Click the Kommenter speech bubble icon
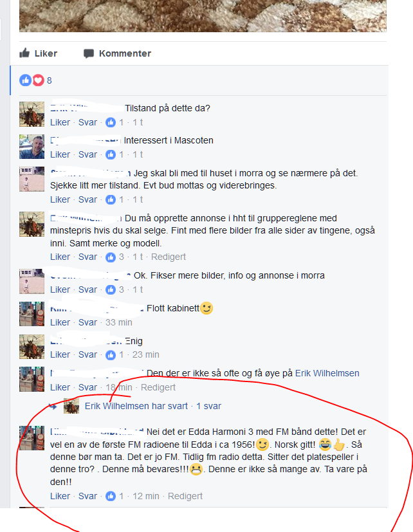 [x=89, y=53]
